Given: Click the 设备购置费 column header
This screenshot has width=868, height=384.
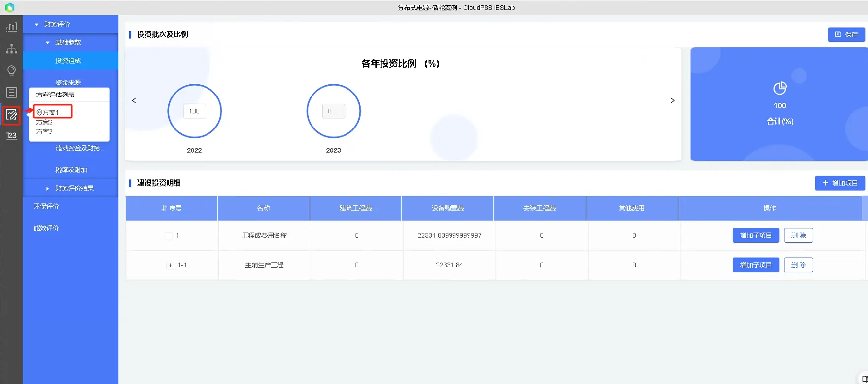Looking at the screenshot, I should click(448, 208).
